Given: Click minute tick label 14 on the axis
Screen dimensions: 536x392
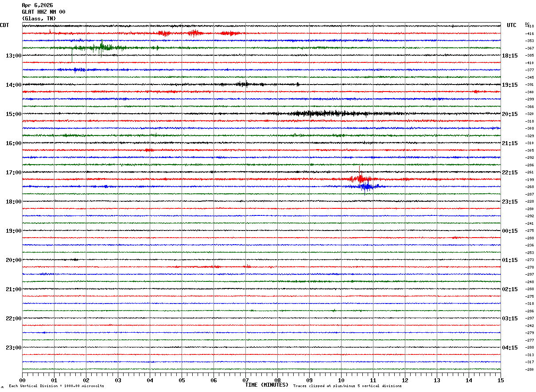Looking at the screenshot, I should pos(469,380).
